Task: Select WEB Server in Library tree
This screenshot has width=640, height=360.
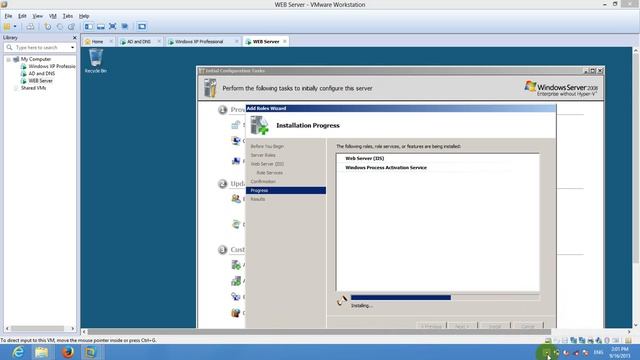Action: pos(37,81)
